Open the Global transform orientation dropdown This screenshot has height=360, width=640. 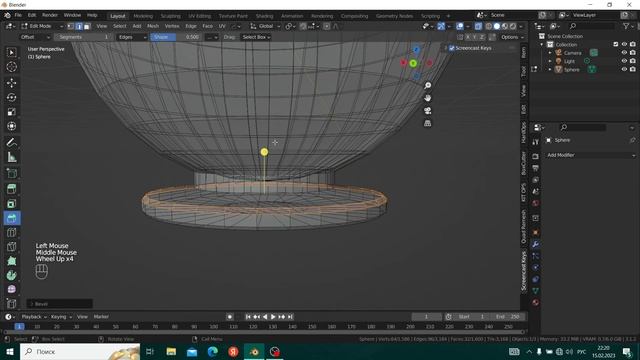pyautogui.click(x=266, y=26)
